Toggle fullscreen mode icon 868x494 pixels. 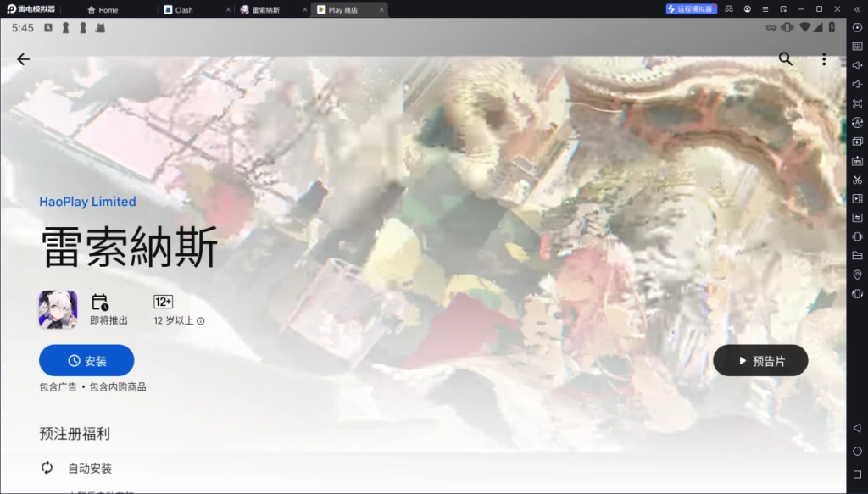[858, 103]
